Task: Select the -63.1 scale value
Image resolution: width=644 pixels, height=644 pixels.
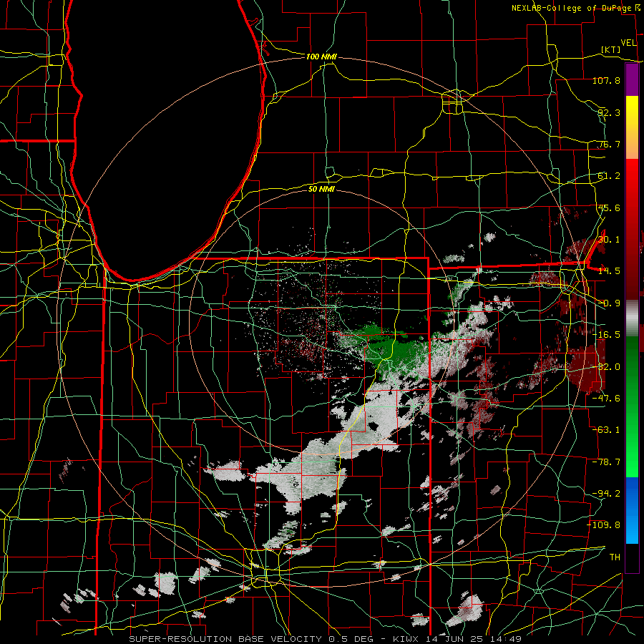Action: point(606,430)
